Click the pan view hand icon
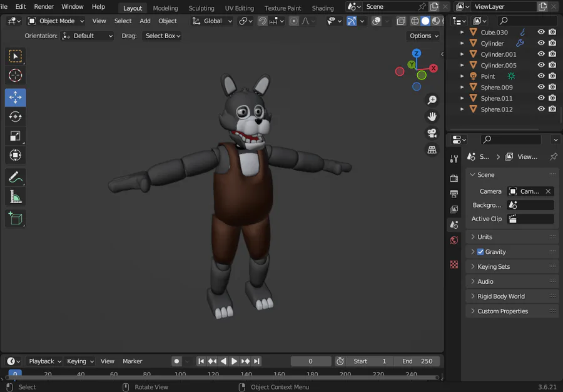 click(432, 116)
